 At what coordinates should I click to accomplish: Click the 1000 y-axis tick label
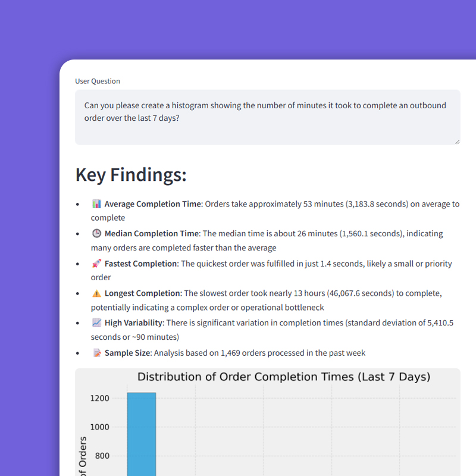click(x=99, y=427)
